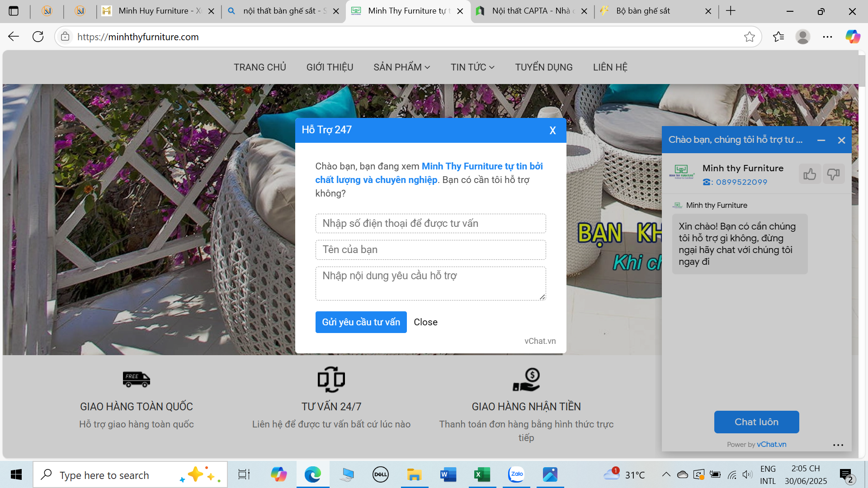Expand the TIN TỨC dropdown menu
Screen dimensions: 868x488
click(472, 67)
